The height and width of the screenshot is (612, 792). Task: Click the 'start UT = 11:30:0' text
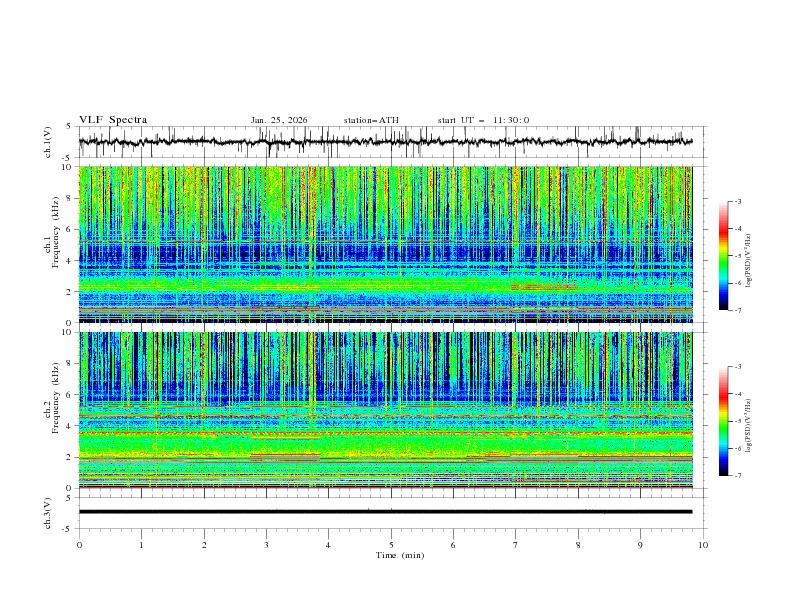point(483,120)
